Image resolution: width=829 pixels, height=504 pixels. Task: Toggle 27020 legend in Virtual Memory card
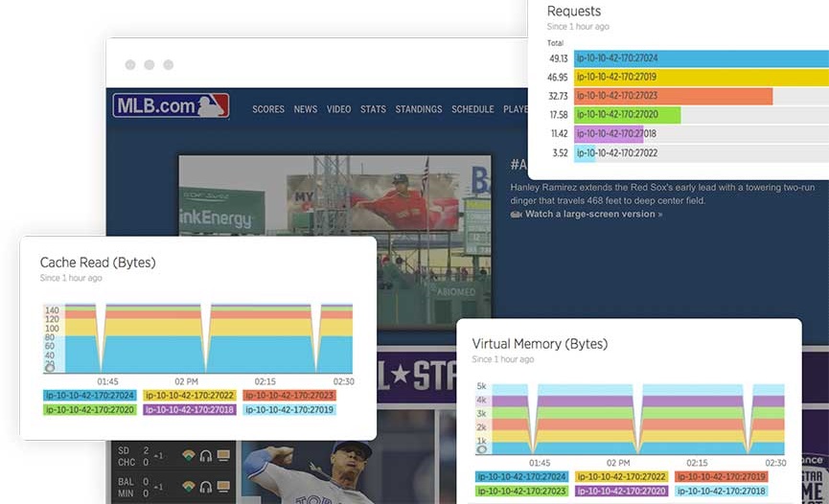pos(621,492)
